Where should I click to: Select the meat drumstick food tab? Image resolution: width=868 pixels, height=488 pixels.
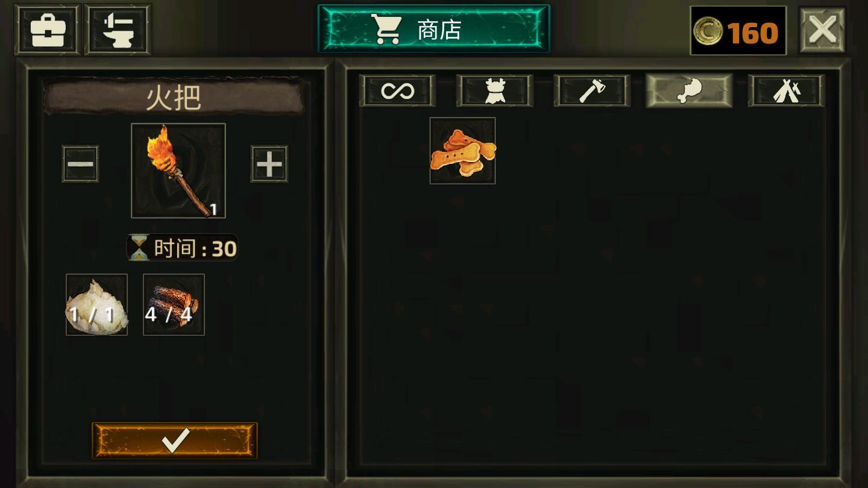pos(689,91)
